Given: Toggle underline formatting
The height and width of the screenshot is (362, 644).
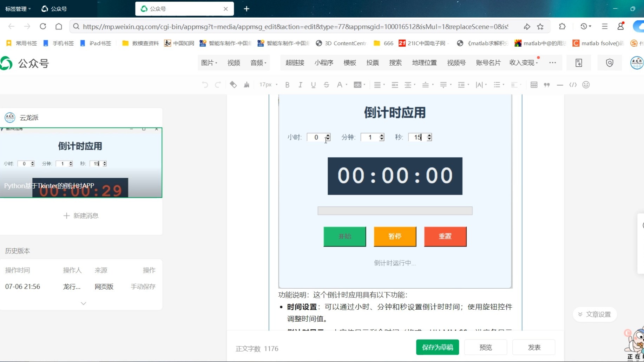Looking at the screenshot, I should click(313, 85).
